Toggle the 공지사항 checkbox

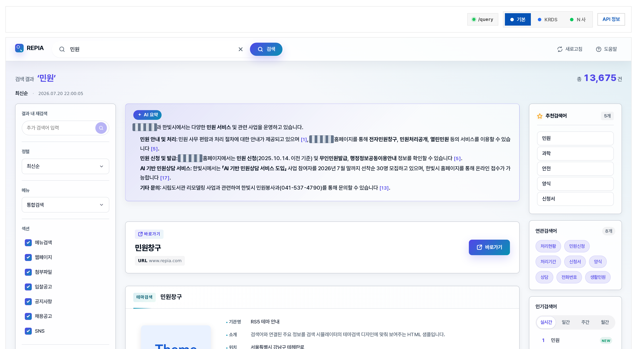point(28,301)
